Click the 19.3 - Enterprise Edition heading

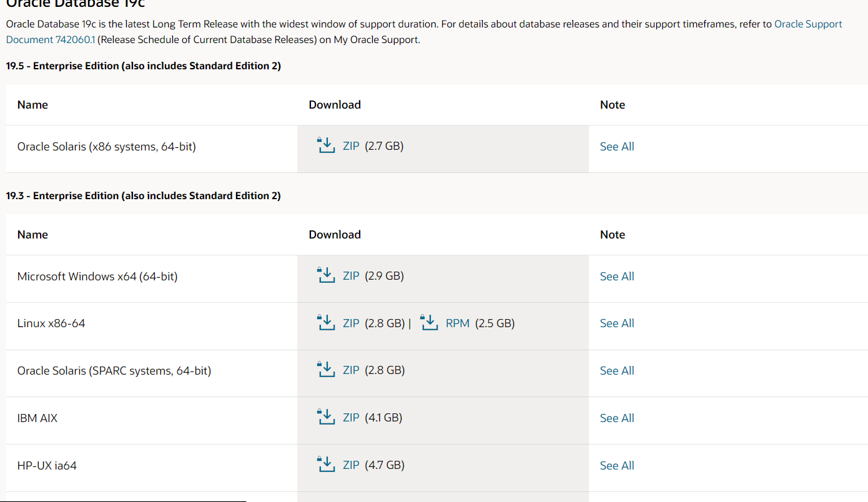coord(144,196)
